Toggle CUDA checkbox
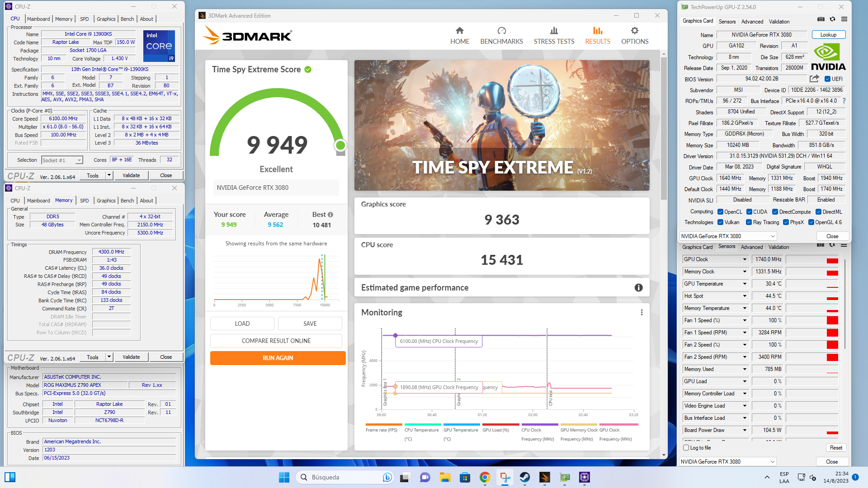The image size is (868, 488). pyautogui.click(x=749, y=212)
